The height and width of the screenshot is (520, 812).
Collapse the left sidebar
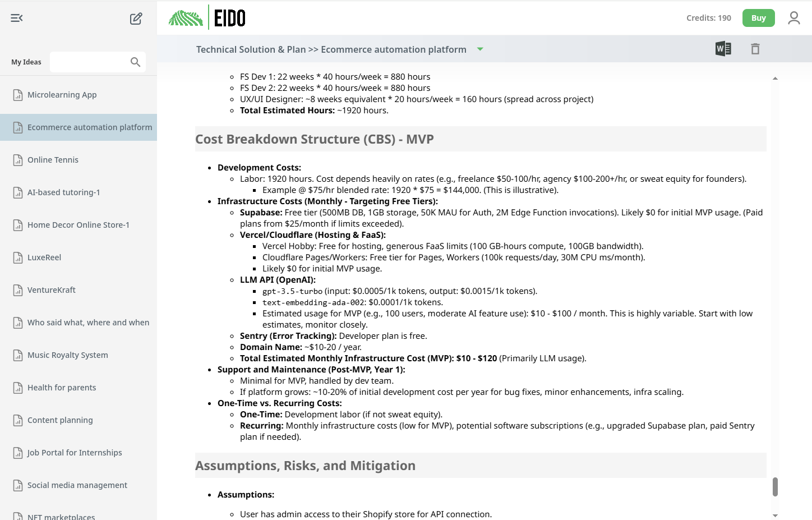16,18
